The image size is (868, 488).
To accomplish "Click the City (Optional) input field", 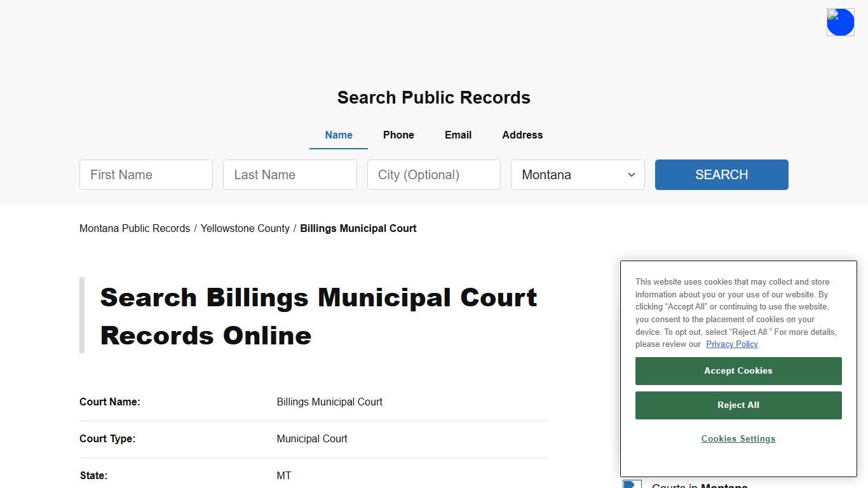I will tap(433, 175).
